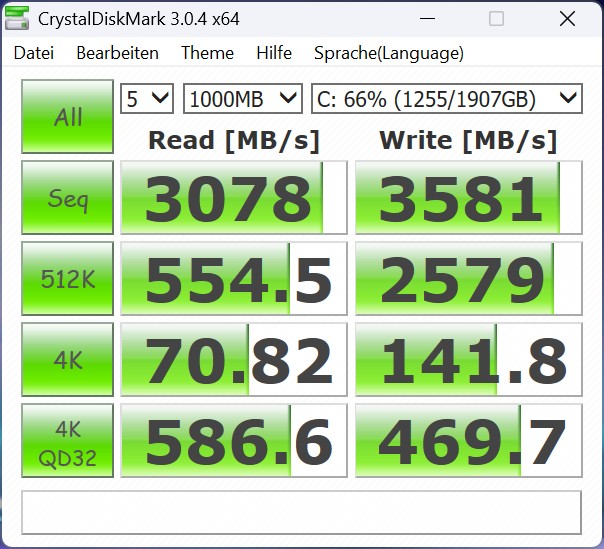Open the Datei menu
This screenshot has height=549, width=604.
point(34,53)
